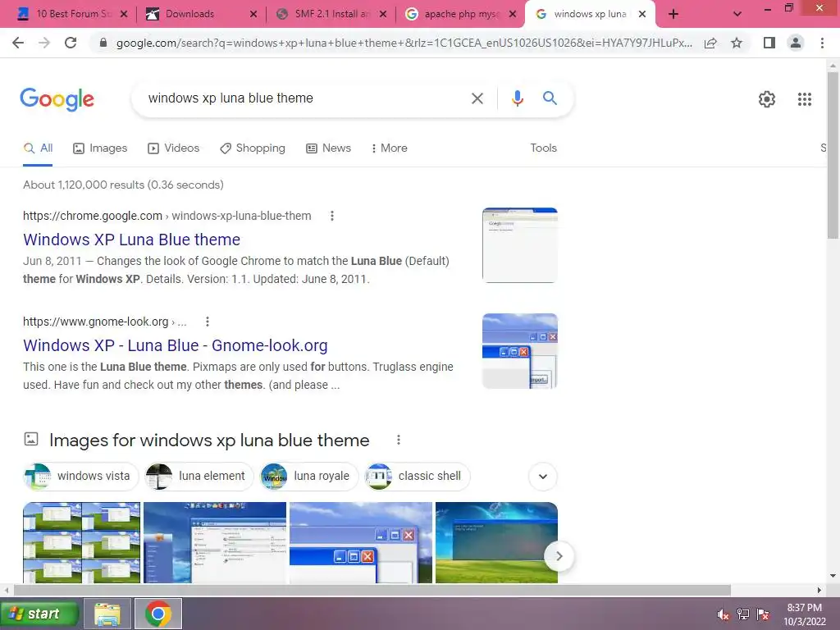
Task: Select the All search filter
Action: (x=38, y=148)
